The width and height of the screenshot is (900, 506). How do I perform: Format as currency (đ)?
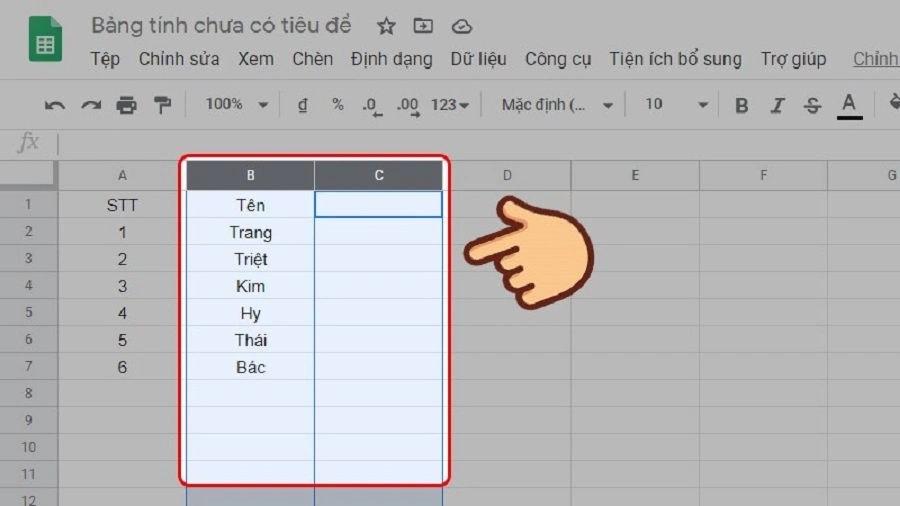click(x=302, y=105)
